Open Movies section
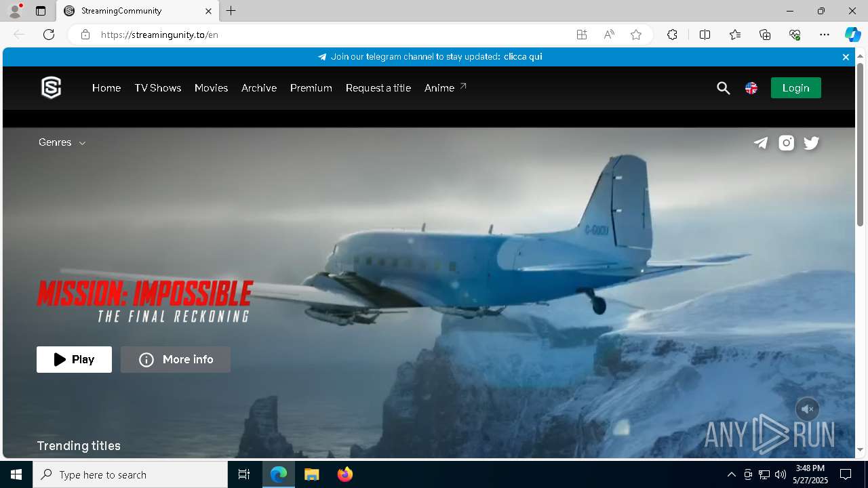The image size is (868, 488). [x=211, y=88]
